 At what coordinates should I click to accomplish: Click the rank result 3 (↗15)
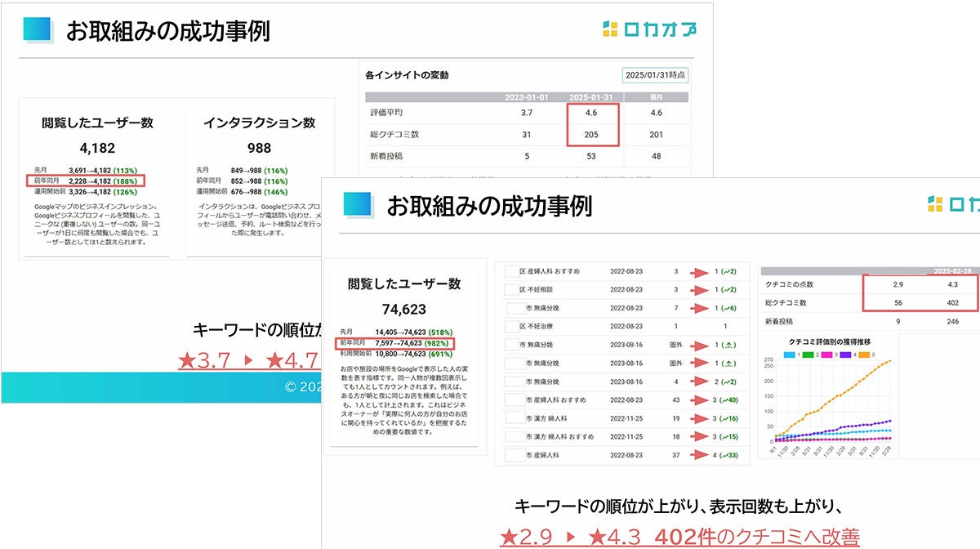click(726, 436)
